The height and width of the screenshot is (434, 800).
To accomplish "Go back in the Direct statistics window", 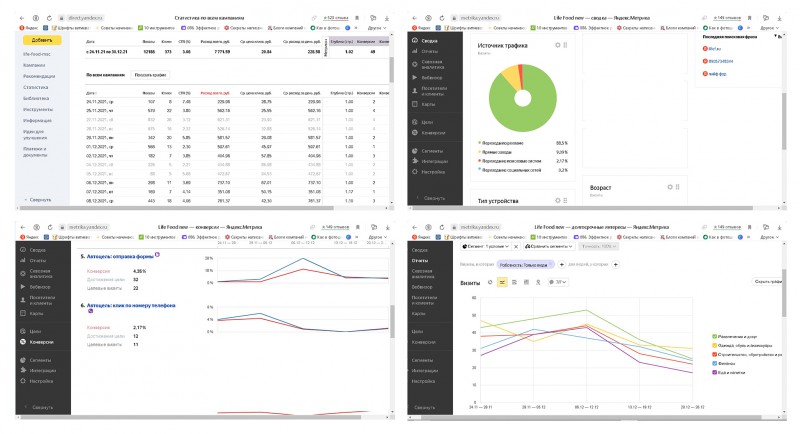I will [x=22, y=18].
